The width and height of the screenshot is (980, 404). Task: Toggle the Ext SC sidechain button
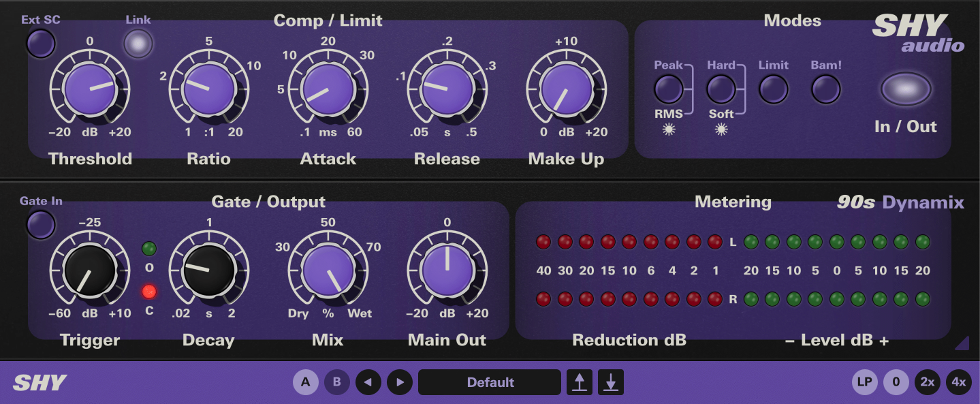(40, 44)
